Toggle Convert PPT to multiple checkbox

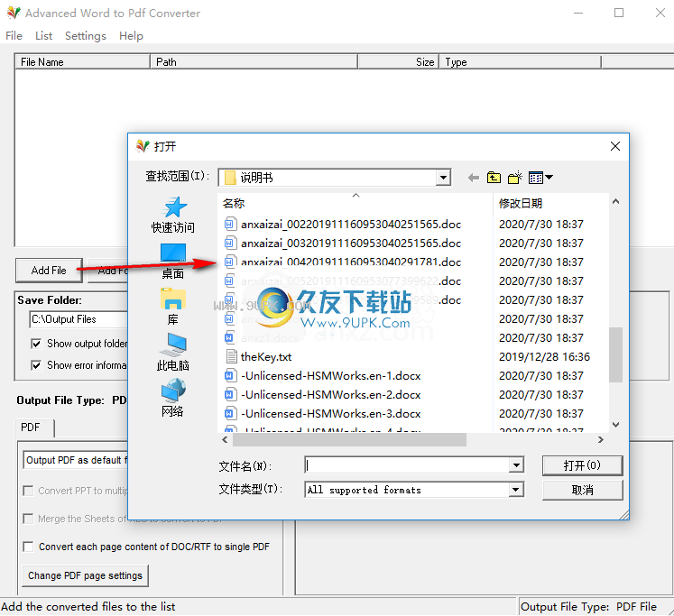[28, 491]
